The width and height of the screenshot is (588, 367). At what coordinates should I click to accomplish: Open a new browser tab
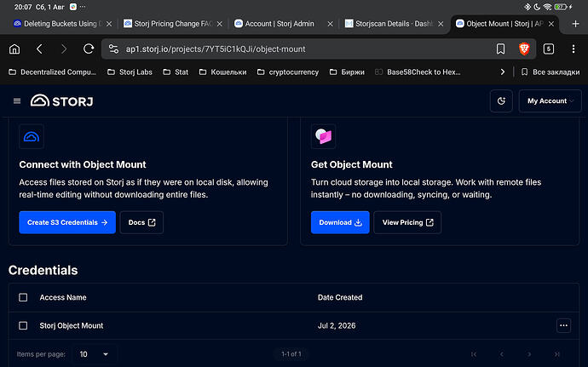(x=575, y=24)
